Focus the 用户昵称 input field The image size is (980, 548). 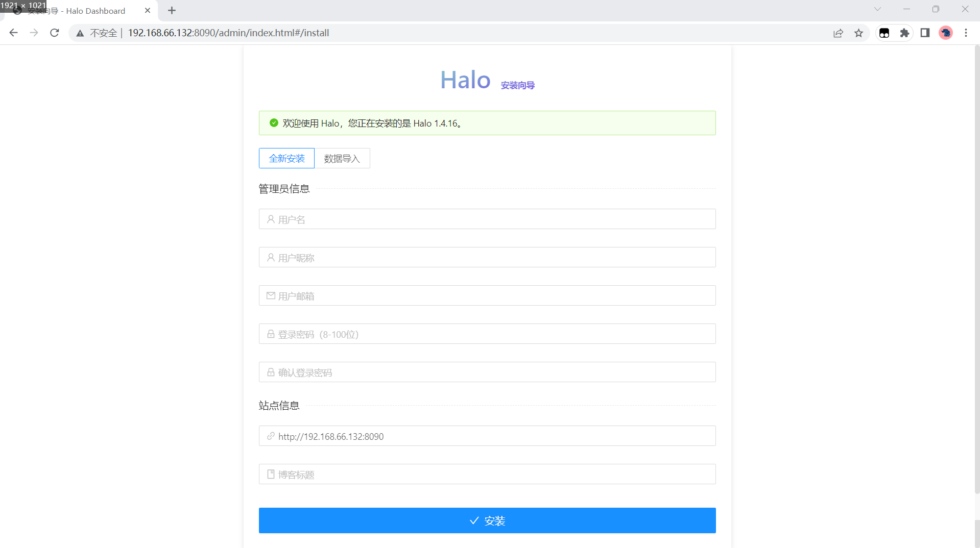[x=487, y=257]
